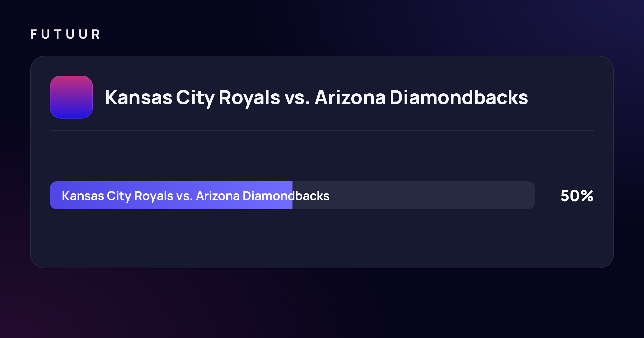Click the thin divider line under the title
The image size is (644, 338).
322,131
